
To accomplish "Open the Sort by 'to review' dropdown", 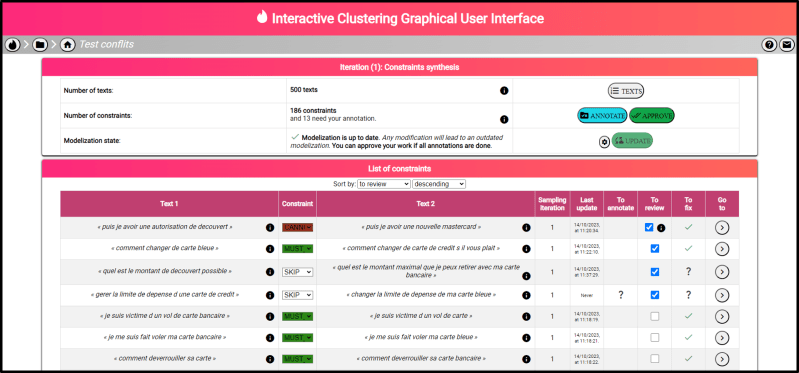I will pos(383,184).
